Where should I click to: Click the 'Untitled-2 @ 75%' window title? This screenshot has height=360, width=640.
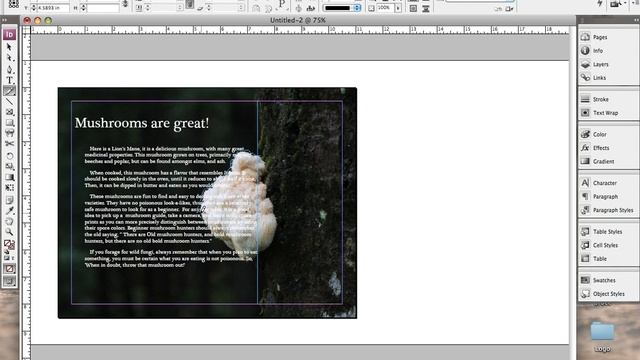[x=298, y=20]
